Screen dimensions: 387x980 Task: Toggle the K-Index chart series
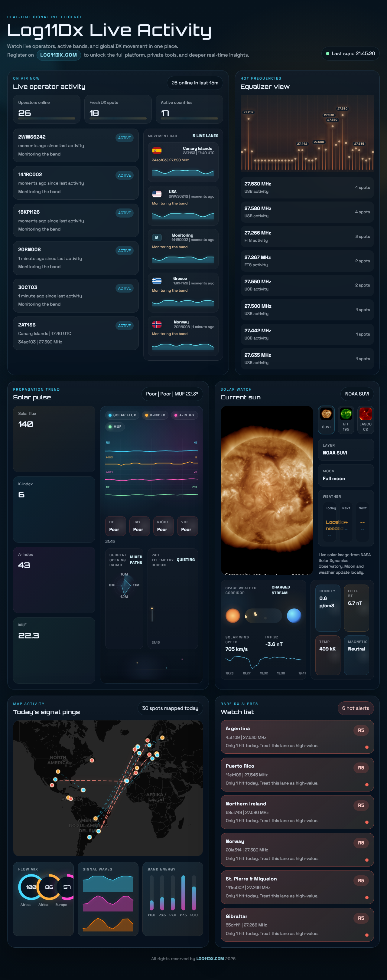click(155, 415)
